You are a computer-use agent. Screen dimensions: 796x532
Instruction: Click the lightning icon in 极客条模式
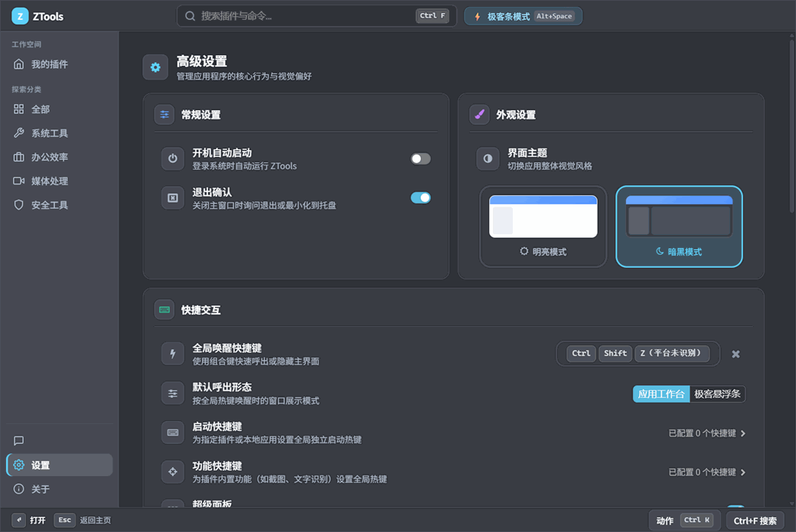point(477,17)
